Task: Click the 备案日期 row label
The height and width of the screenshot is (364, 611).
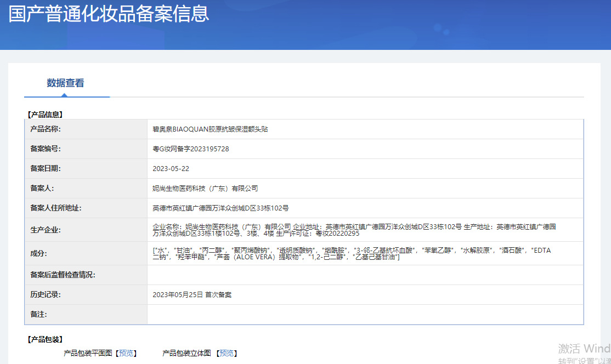Action: tap(46, 168)
